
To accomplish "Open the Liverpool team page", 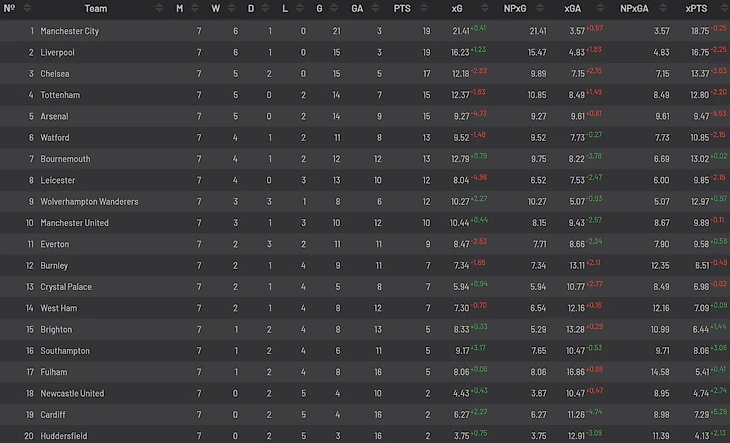I will [58, 52].
